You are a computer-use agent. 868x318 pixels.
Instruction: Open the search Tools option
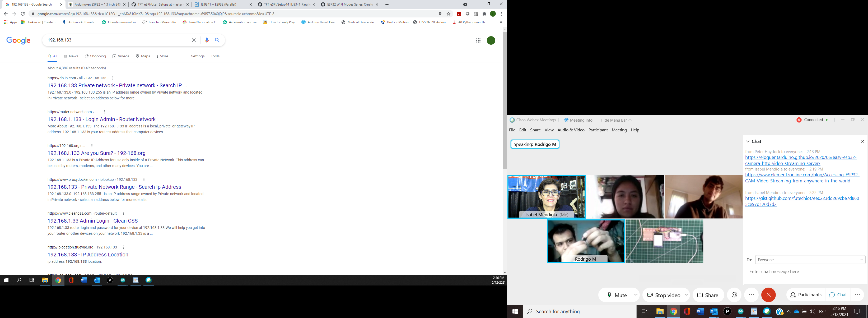point(215,56)
